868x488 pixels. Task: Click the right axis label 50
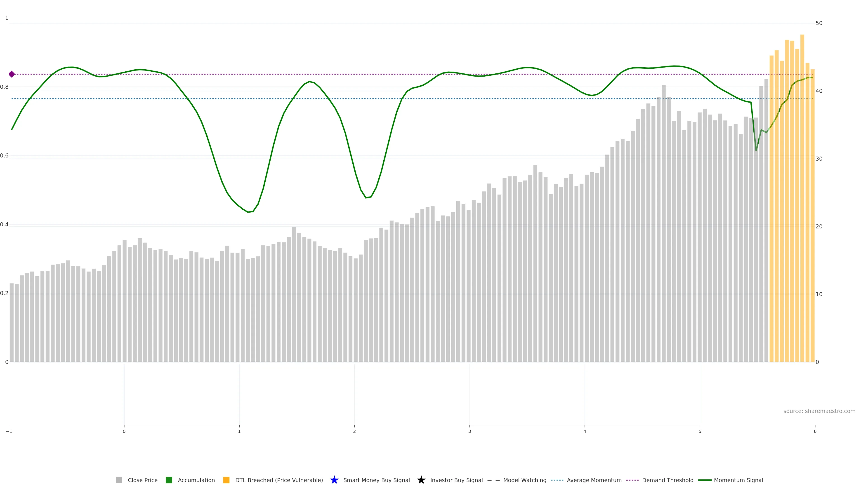(x=819, y=23)
